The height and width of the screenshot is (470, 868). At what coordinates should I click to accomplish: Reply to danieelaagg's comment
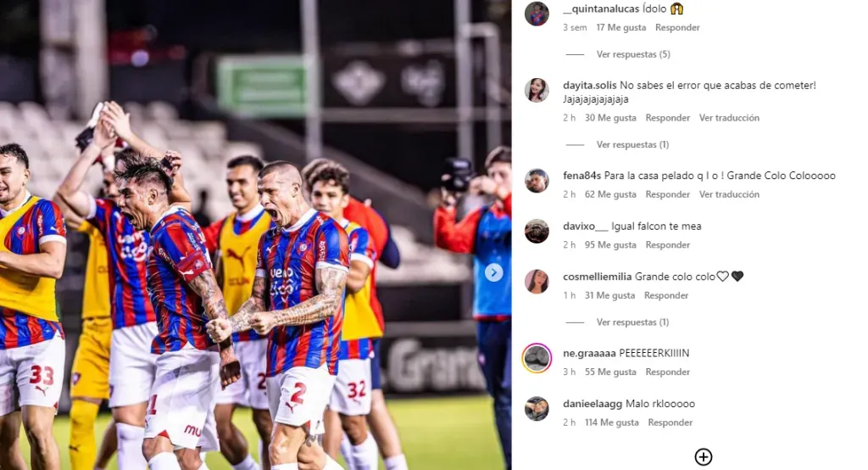pos(670,422)
